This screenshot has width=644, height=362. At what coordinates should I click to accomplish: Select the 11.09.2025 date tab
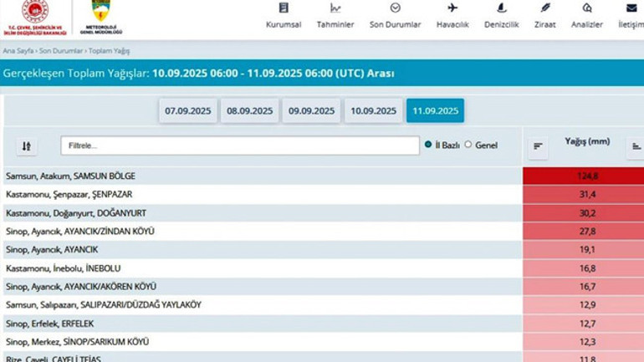[436, 111]
